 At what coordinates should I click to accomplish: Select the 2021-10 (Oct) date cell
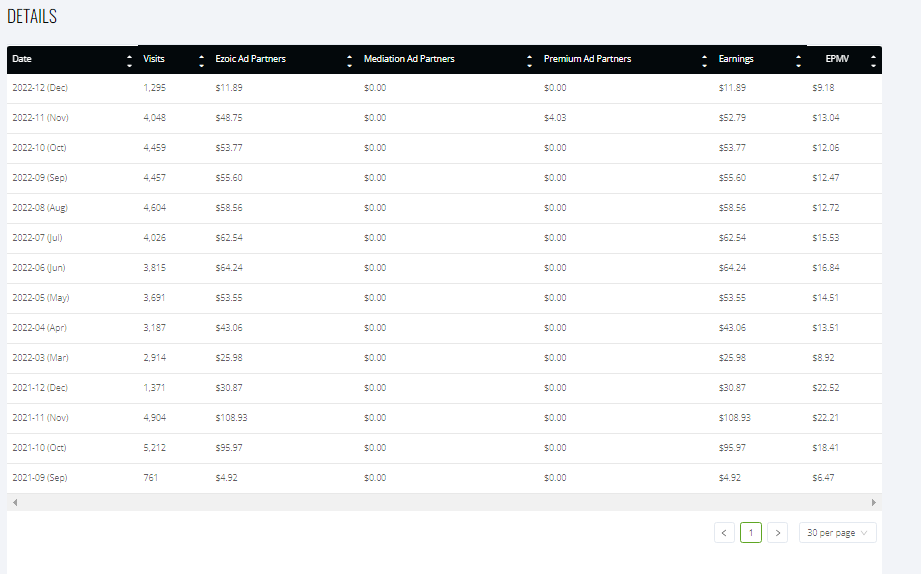click(x=39, y=447)
